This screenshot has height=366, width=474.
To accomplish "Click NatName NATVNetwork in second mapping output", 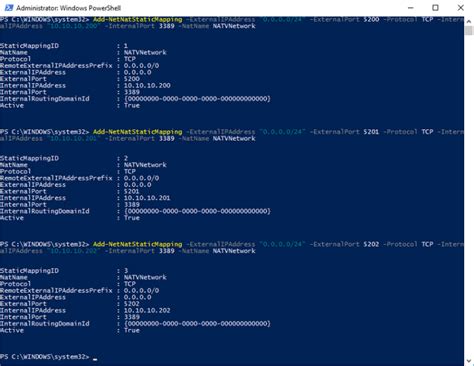I will (x=145, y=165).
